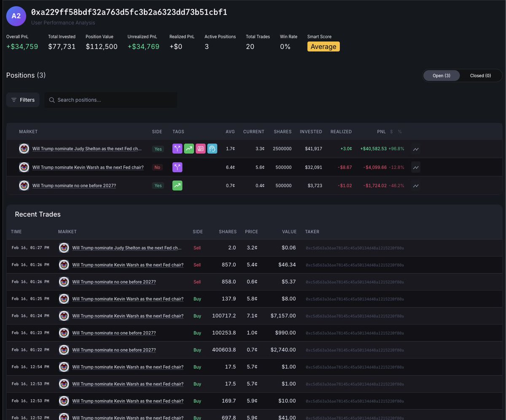This screenshot has width=506, height=420.
Task: Open the Kevin Warsh market link in Recent Trades
Action: point(127,265)
